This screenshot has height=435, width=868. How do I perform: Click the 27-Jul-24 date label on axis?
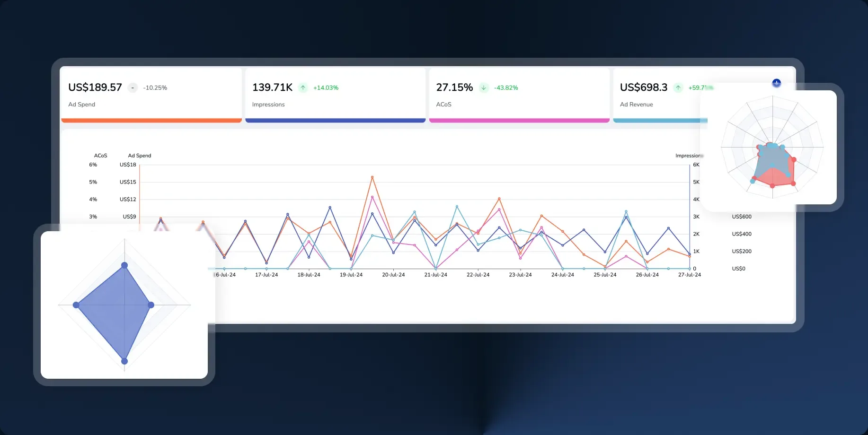[690, 275]
